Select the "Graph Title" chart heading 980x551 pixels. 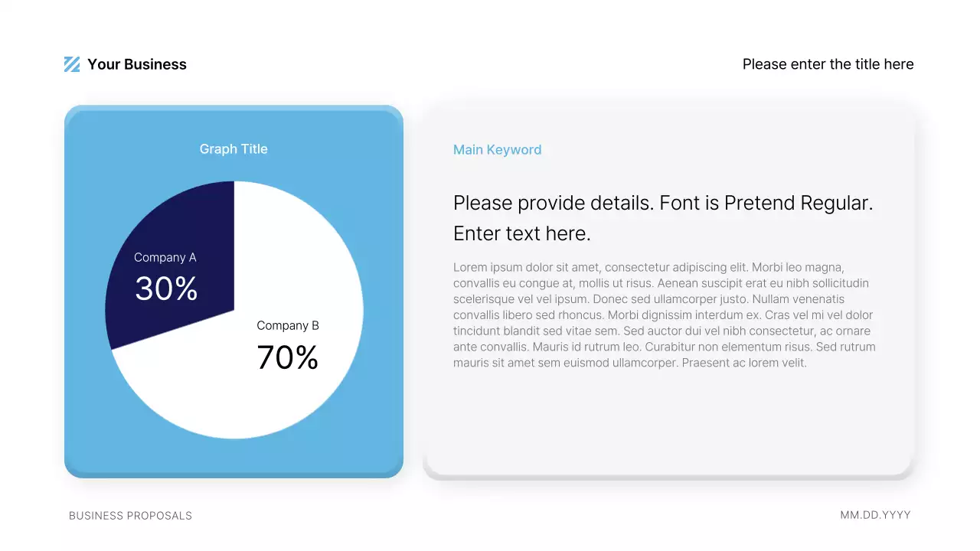coord(234,149)
